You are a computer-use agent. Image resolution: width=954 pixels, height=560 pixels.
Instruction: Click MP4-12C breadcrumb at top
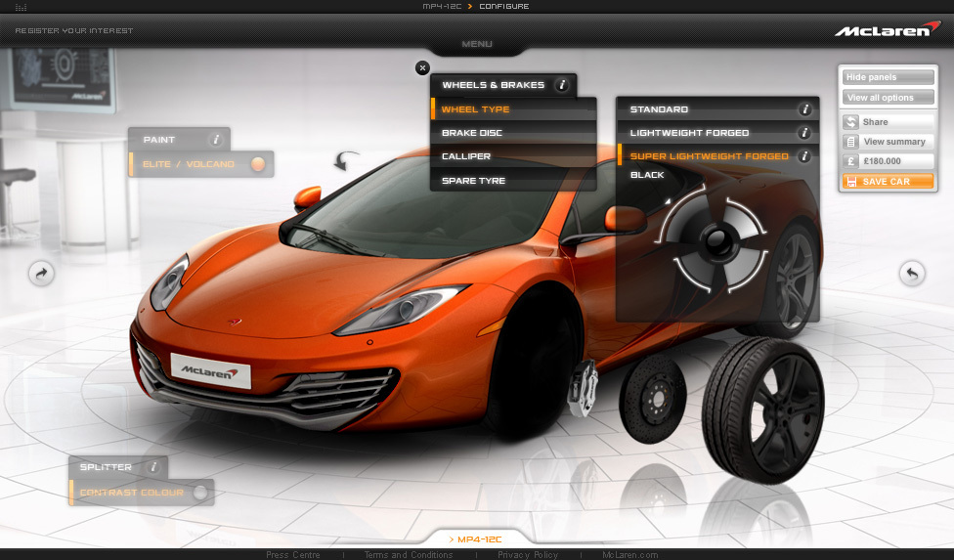(x=443, y=6)
